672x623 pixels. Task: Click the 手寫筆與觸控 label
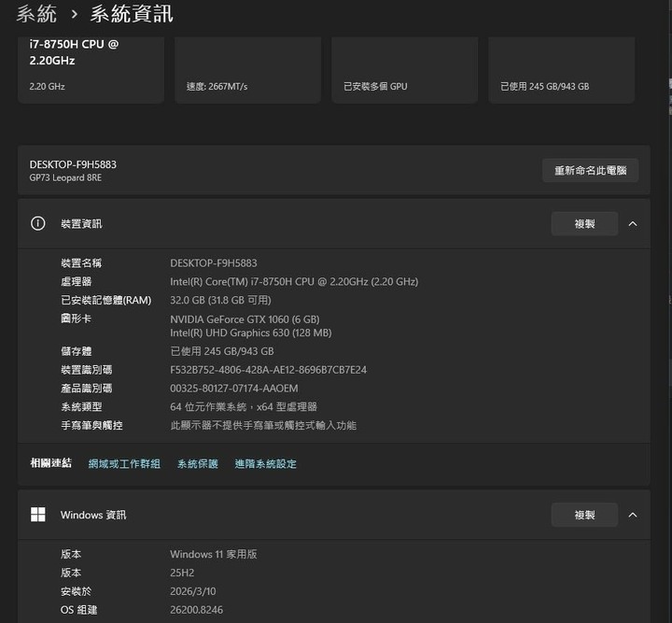point(91,425)
